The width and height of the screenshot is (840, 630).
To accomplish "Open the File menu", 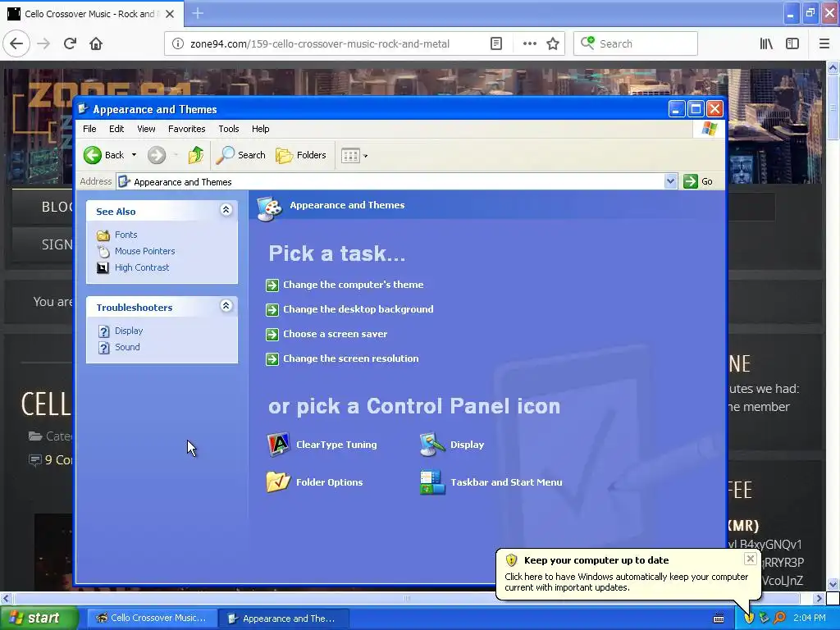I will [89, 129].
